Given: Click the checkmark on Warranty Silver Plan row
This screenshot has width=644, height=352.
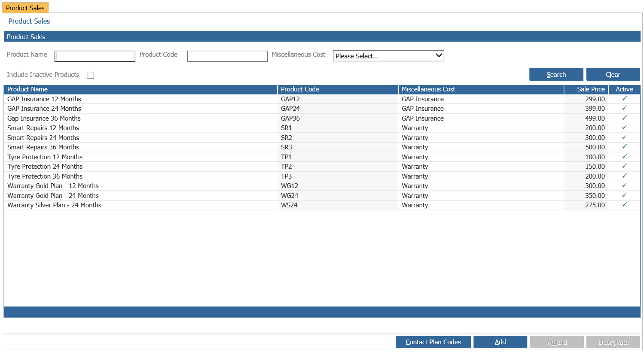Looking at the screenshot, I should pos(624,205).
